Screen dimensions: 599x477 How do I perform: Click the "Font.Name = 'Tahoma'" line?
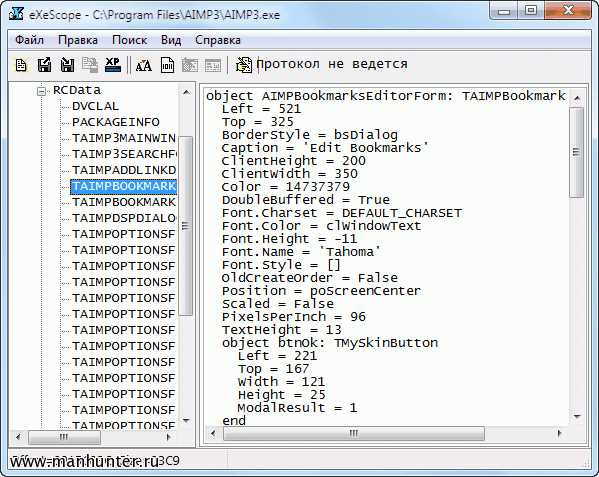coord(301,252)
